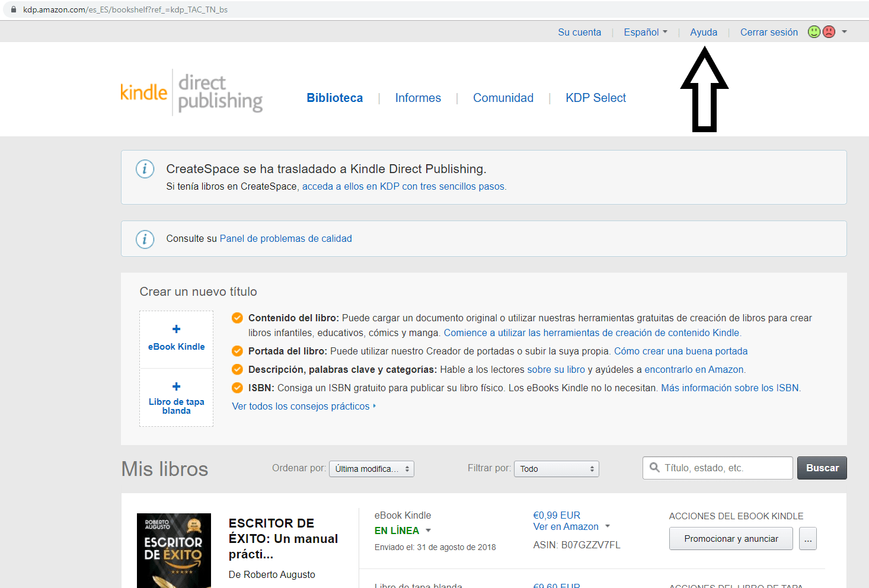The height and width of the screenshot is (588, 869).
Task: Click the ACCIONES DEL EBOOK KINDLE label
Action: 736,516
